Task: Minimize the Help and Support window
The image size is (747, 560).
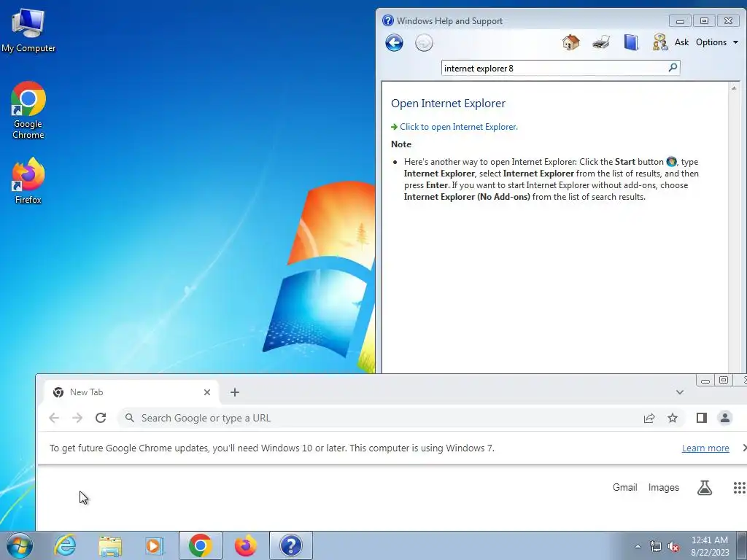Action: (x=680, y=21)
